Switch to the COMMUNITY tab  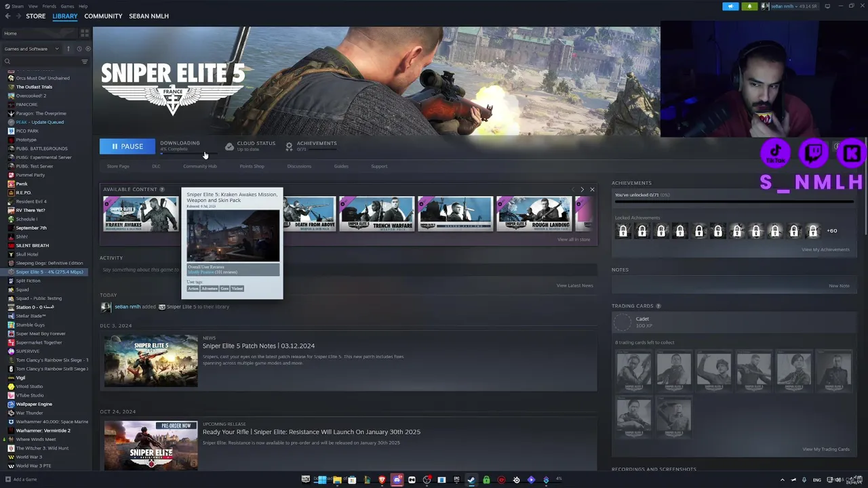[103, 16]
